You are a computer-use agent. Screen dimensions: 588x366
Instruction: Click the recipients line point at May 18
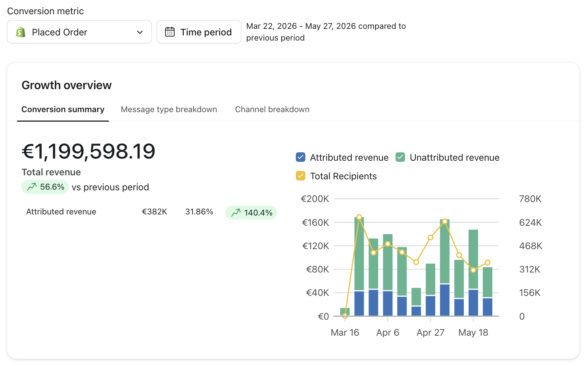coord(473,270)
